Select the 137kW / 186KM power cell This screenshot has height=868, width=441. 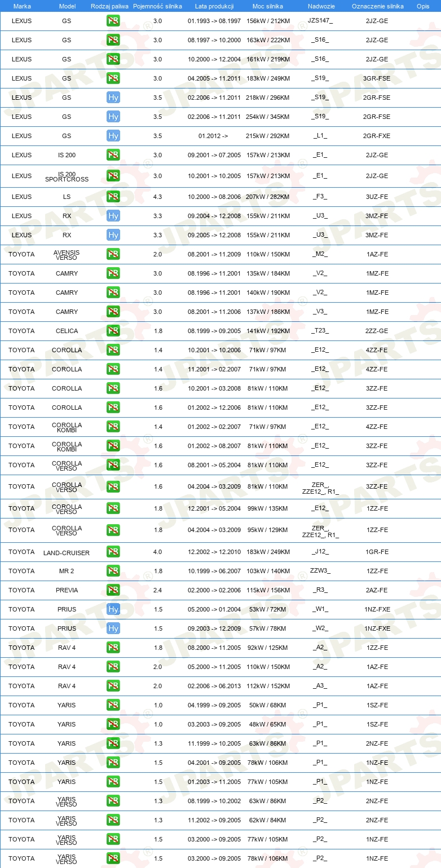(268, 312)
